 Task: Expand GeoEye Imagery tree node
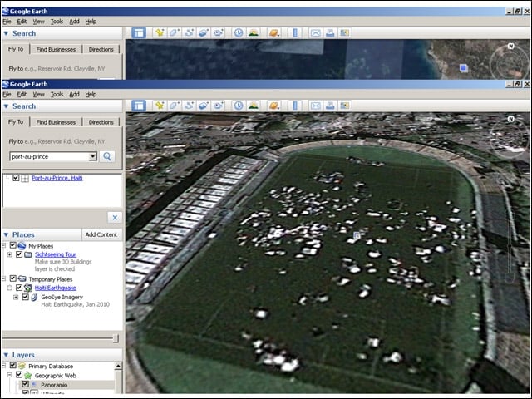pyautogui.click(x=16, y=298)
